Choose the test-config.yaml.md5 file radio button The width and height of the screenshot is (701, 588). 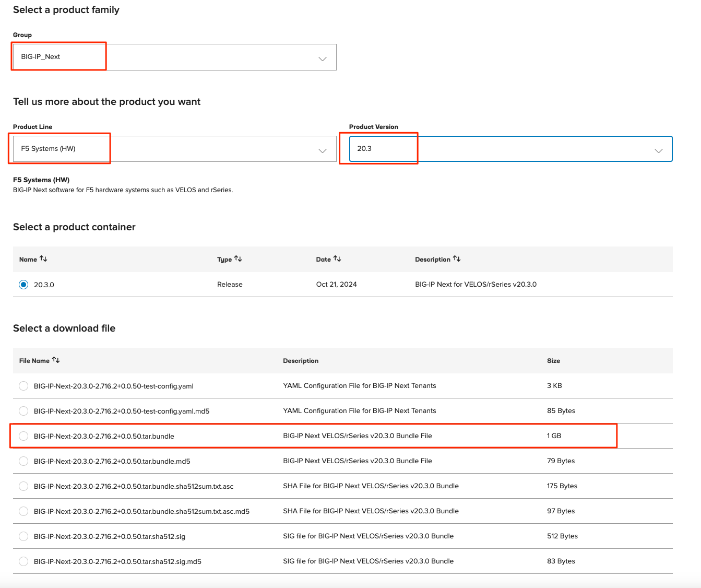tap(23, 411)
